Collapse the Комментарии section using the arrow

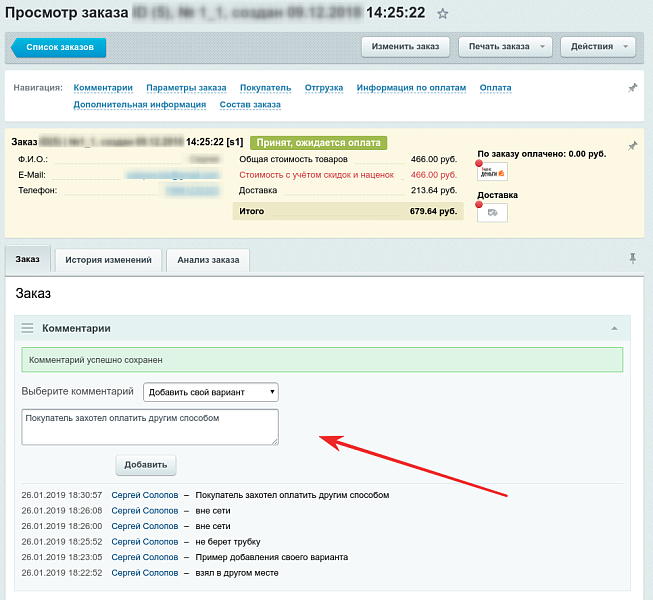click(613, 328)
